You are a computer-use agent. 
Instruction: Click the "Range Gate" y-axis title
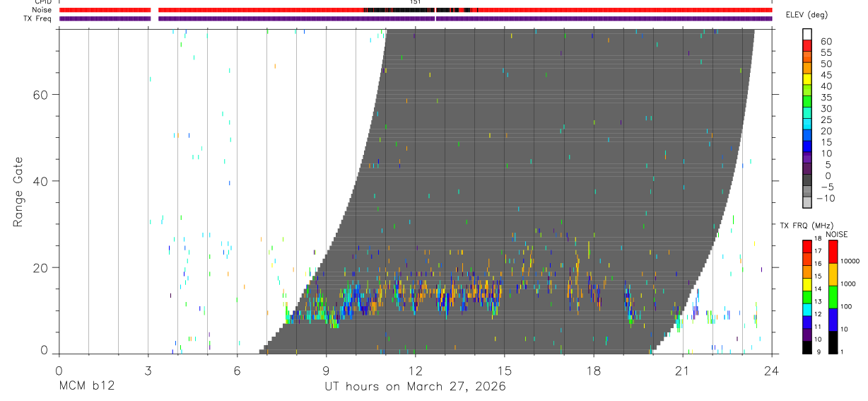(18, 192)
